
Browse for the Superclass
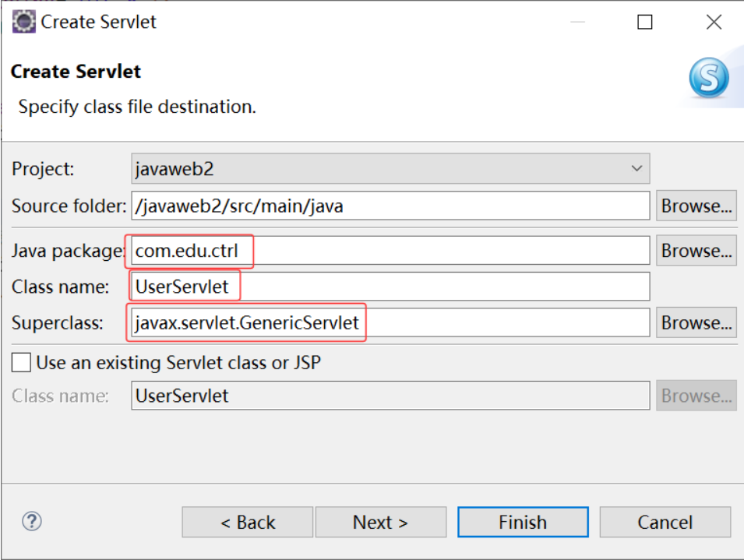pos(696,322)
